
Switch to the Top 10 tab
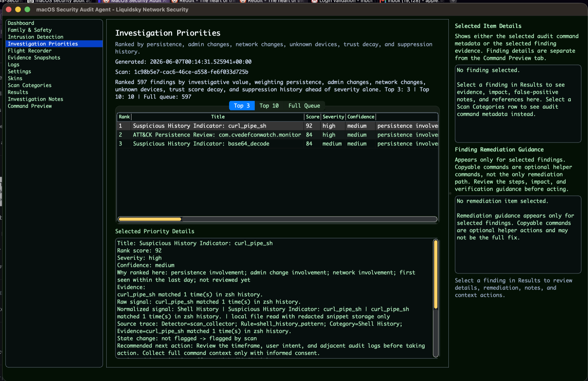coord(269,106)
